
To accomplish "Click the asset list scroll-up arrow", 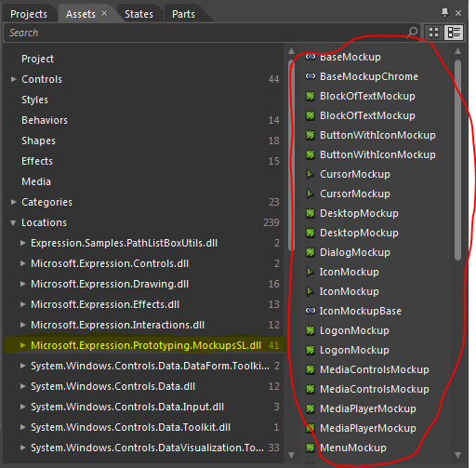I will tap(457, 51).
